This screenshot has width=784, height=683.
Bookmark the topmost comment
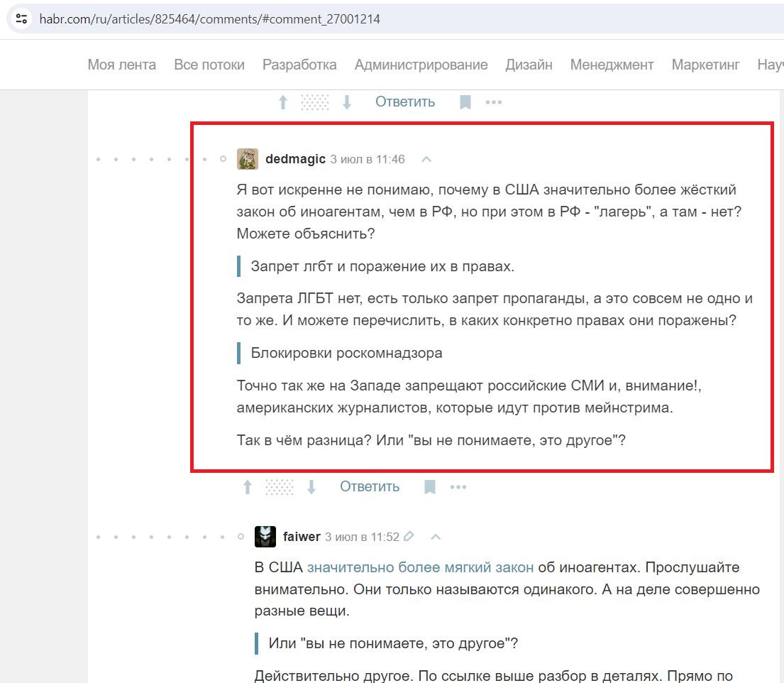click(x=465, y=102)
